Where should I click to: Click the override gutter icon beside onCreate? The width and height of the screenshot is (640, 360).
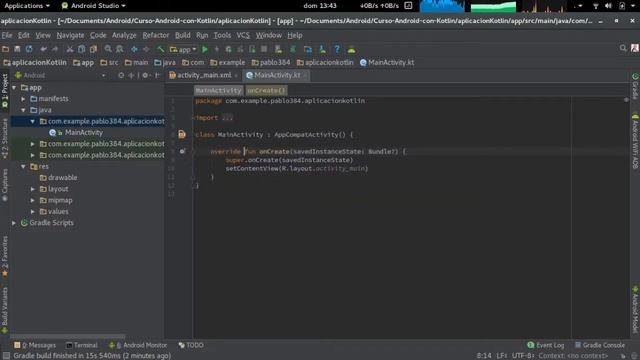[182, 151]
